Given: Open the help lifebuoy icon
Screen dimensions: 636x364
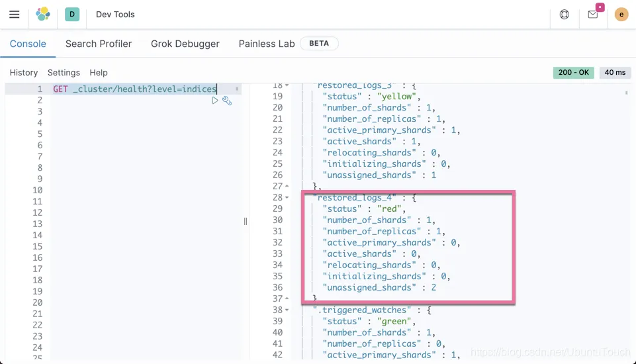Looking at the screenshot, I should (565, 15).
